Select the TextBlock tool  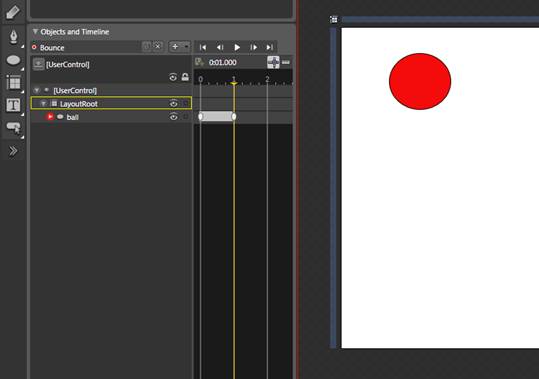tap(13, 105)
